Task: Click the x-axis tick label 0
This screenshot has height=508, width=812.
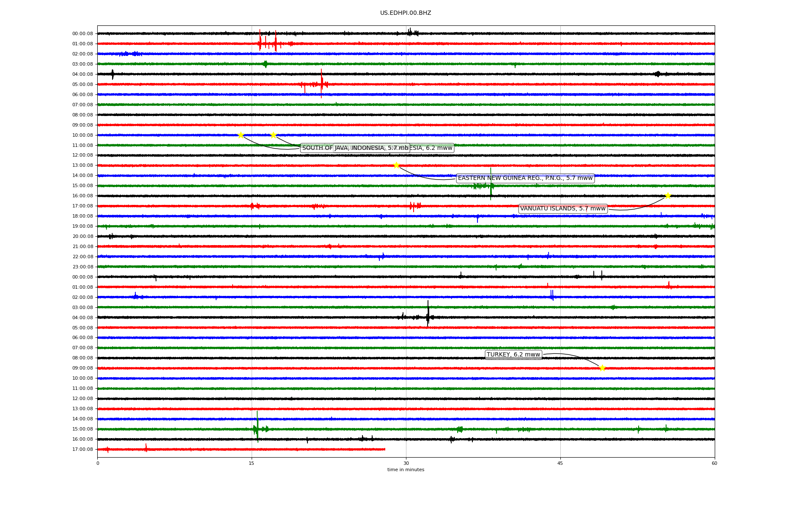Action: (98, 463)
